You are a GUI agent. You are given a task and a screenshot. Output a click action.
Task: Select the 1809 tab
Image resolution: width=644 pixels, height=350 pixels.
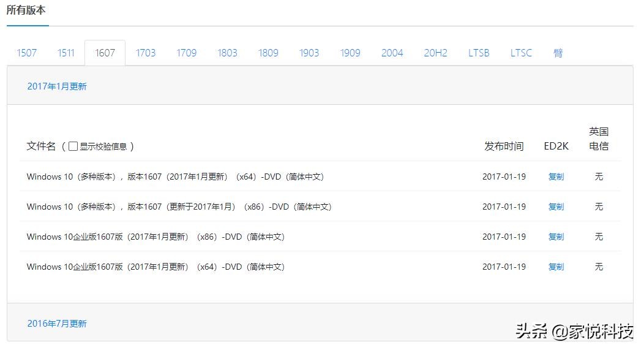(x=268, y=53)
